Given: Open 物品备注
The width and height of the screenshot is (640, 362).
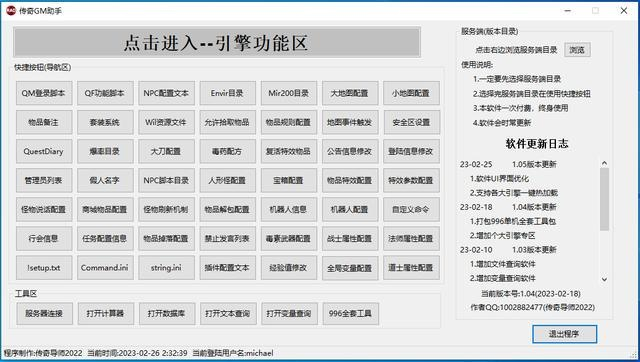Looking at the screenshot, I should click(44, 122).
